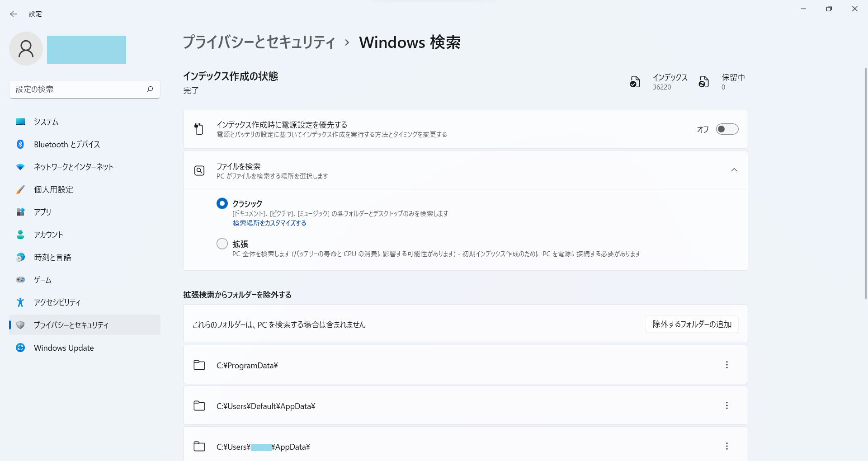The image size is (868, 461).
Task: Collapse the ファイルを検索 section
Action: (734, 170)
